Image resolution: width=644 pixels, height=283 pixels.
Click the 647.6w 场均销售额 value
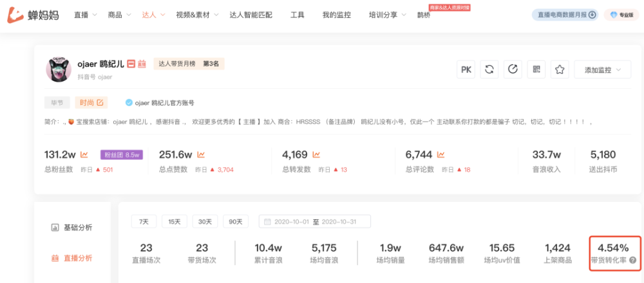(446, 248)
